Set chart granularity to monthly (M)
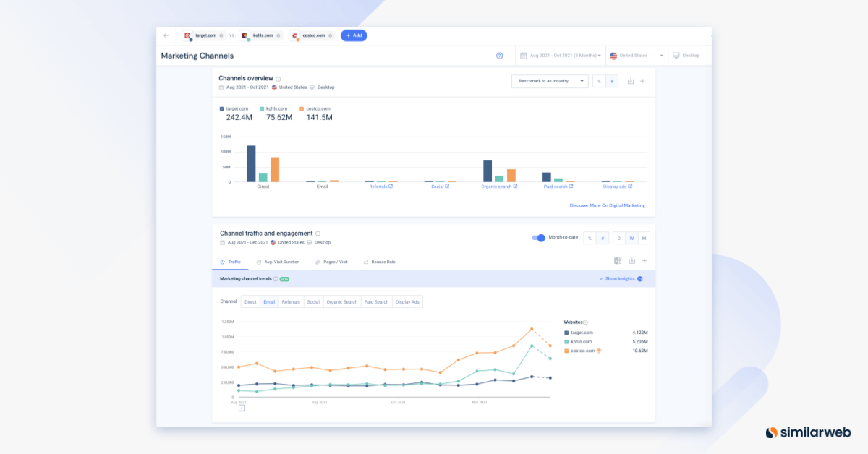The width and height of the screenshot is (868, 454). click(x=644, y=238)
